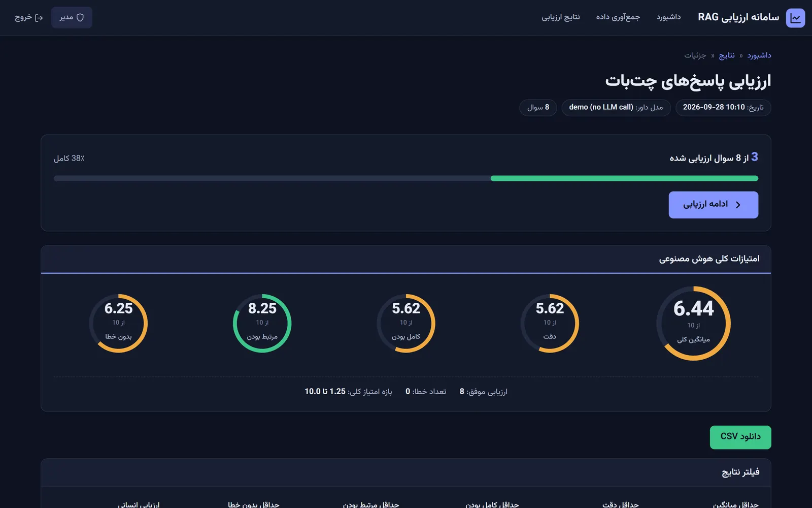812x508 pixels.
Task: Click the logout arrow icon next to خروج
Action: 39,18
